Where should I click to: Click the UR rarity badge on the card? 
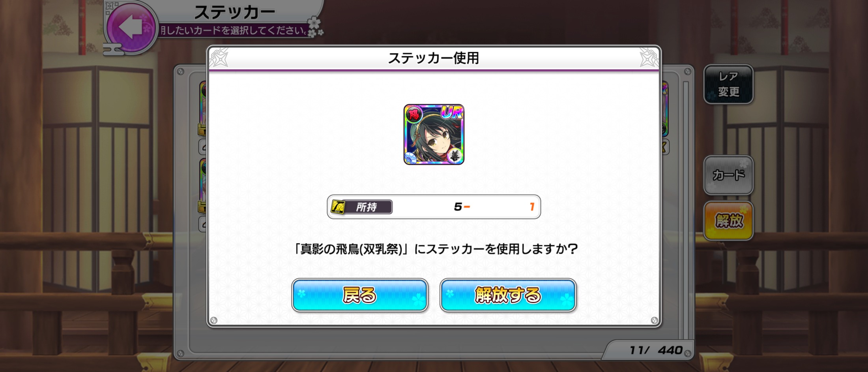pyautogui.click(x=452, y=113)
